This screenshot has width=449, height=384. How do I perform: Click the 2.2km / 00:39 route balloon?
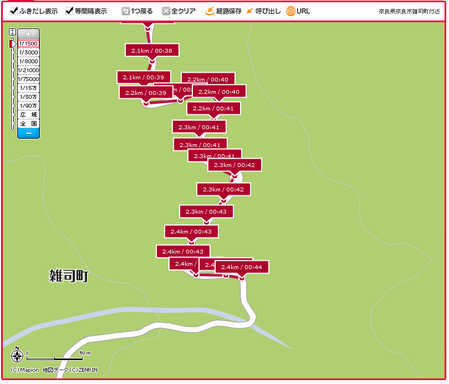pos(146,93)
